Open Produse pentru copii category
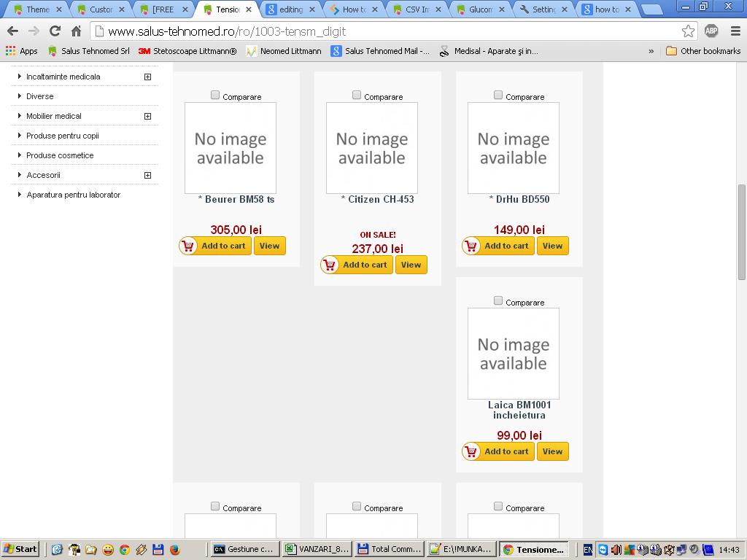747x560 pixels. [x=63, y=136]
